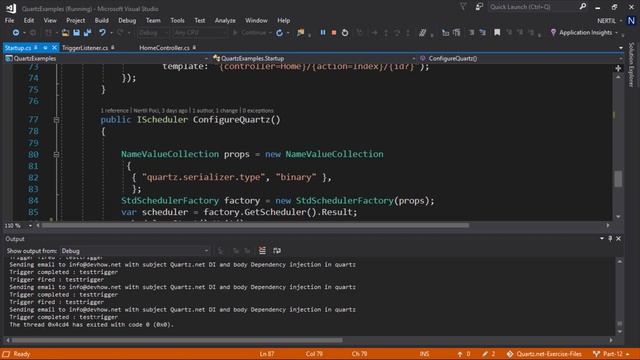Switch to the TriggerListener.cs tab
This screenshot has height=360, width=640.
[x=85, y=48]
